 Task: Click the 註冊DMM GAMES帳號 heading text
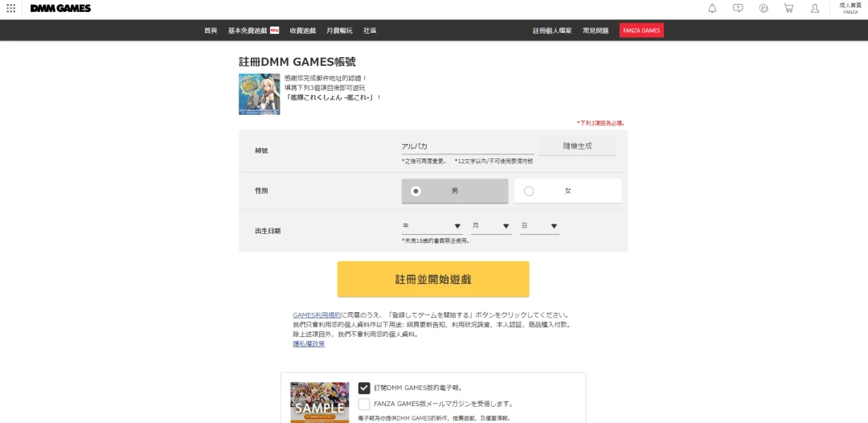(297, 61)
